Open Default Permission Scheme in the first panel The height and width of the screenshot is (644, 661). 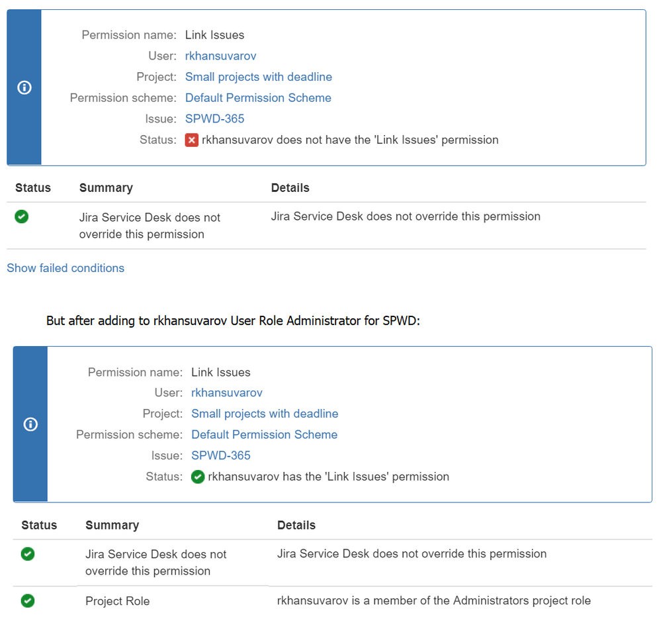(258, 98)
